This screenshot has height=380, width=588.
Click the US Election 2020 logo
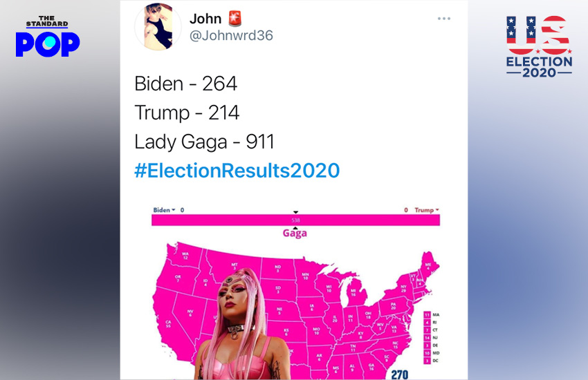tap(539, 46)
